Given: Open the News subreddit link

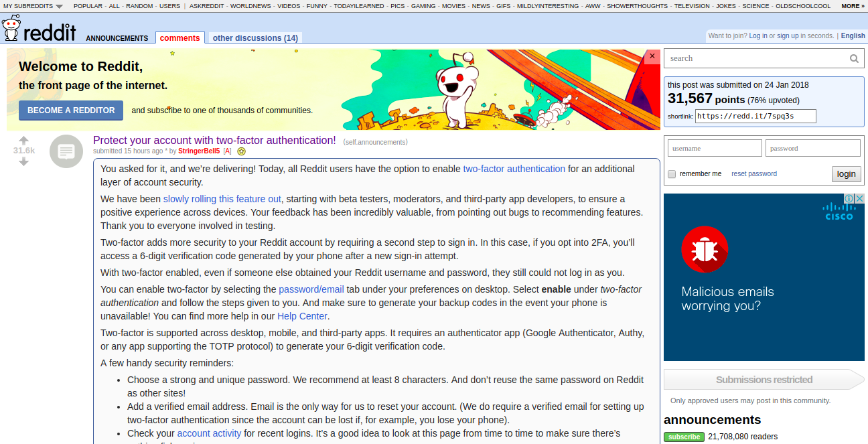Looking at the screenshot, I should click(x=481, y=6).
